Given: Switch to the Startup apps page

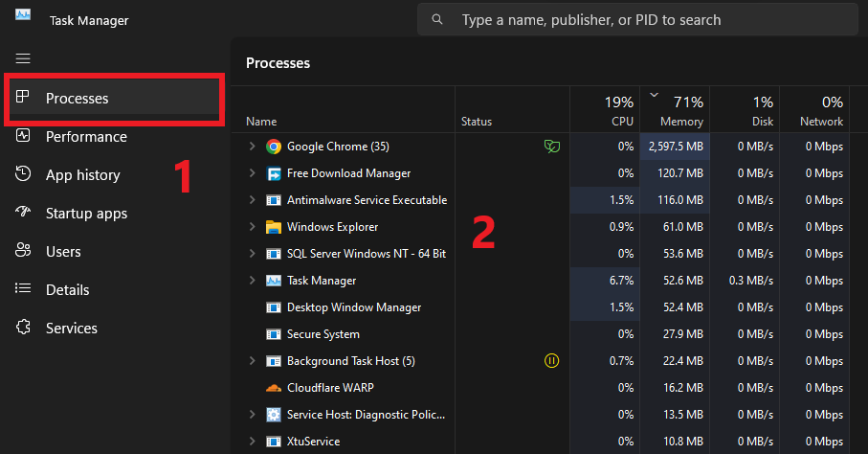Looking at the screenshot, I should click(x=86, y=214).
